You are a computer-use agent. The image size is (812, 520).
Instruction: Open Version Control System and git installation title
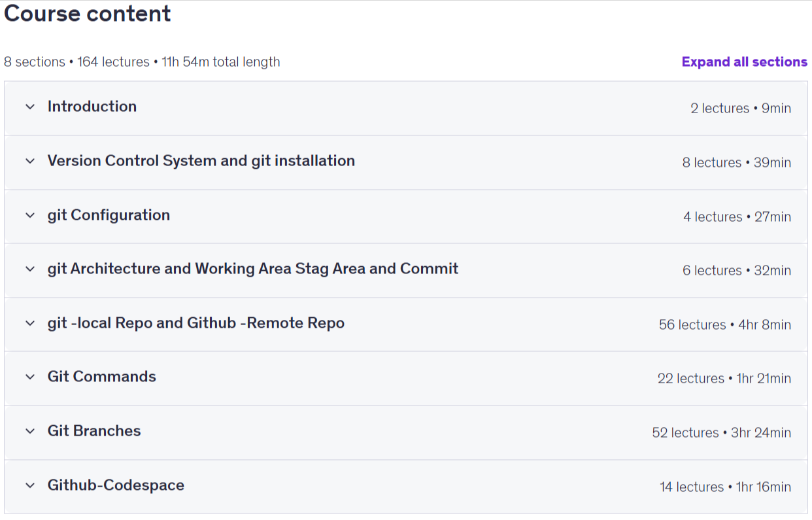click(x=201, y=161)
